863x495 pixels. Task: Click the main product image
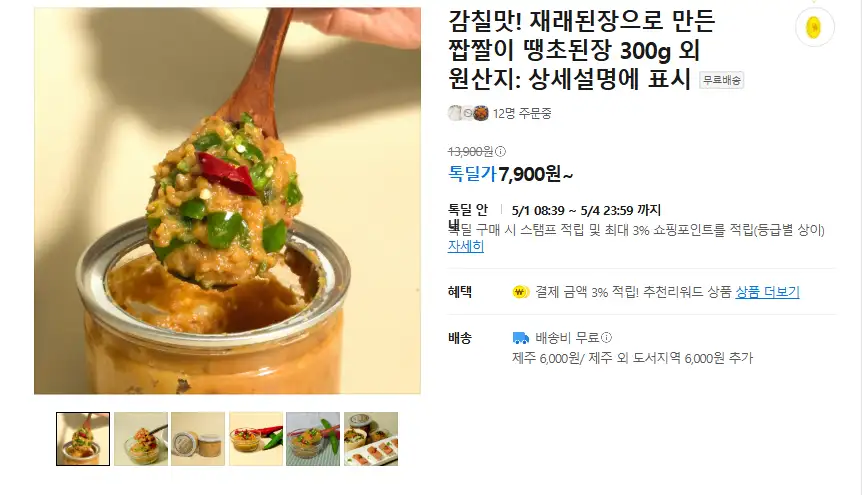(x=227, y=200)
